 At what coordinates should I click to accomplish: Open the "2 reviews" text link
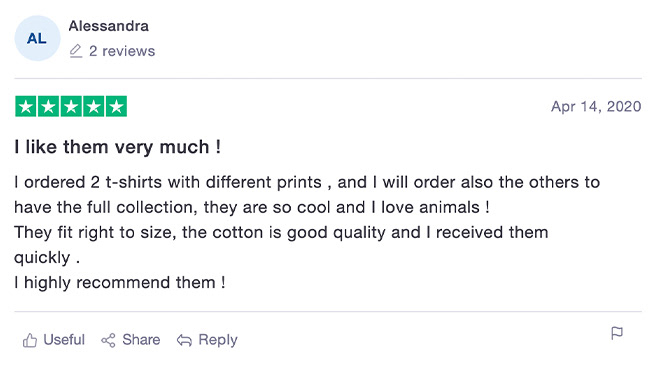coord(122,51)
